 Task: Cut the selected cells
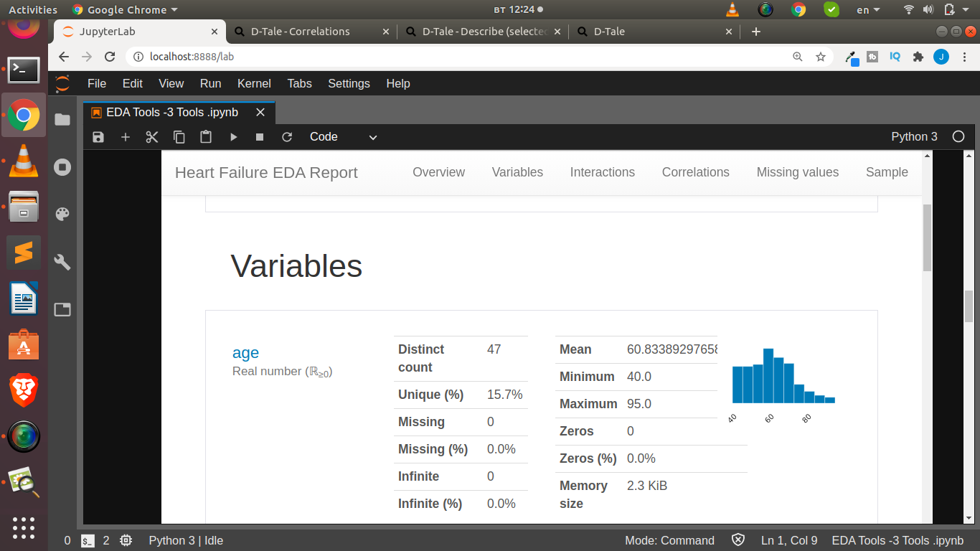point(151,136)
